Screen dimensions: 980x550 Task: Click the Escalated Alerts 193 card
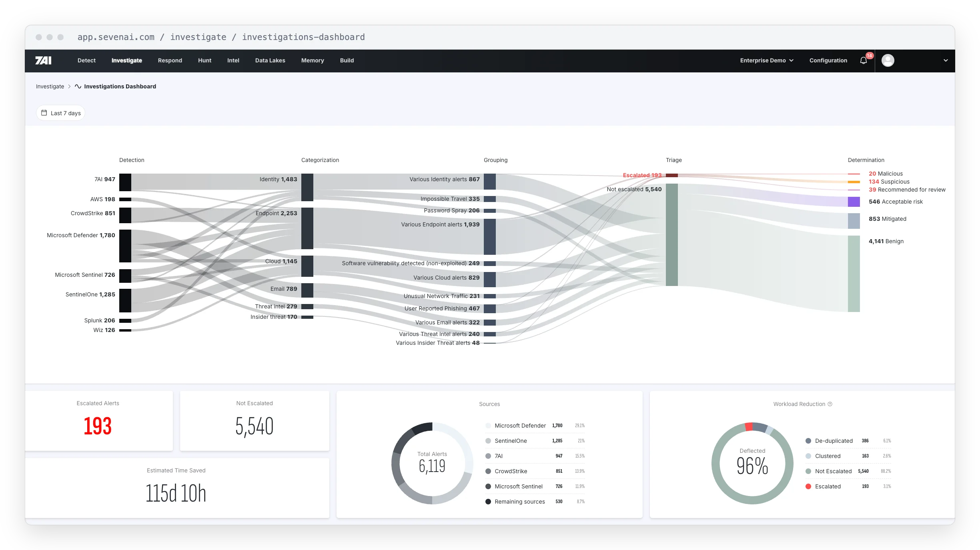point(98,420)
